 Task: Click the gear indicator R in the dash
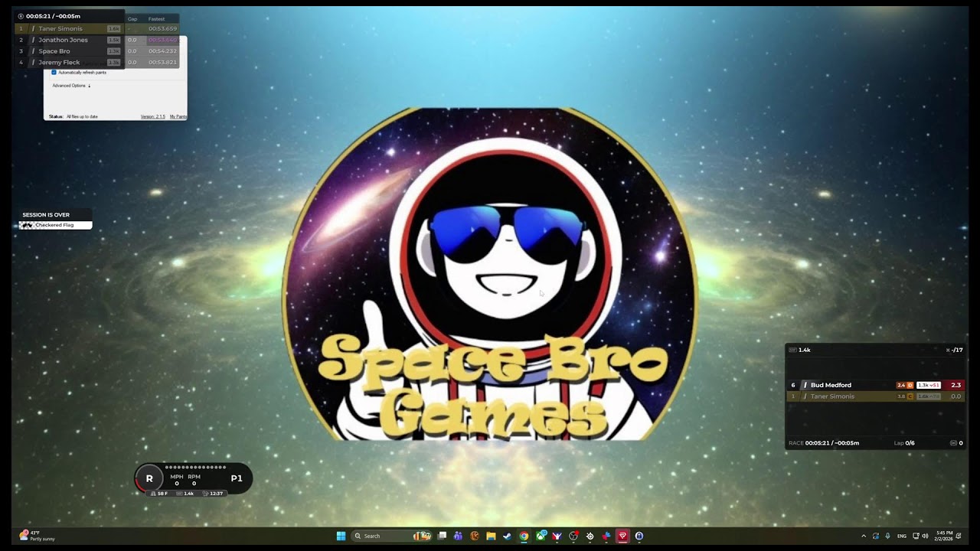pyautogui.click(x=149, y=478)
